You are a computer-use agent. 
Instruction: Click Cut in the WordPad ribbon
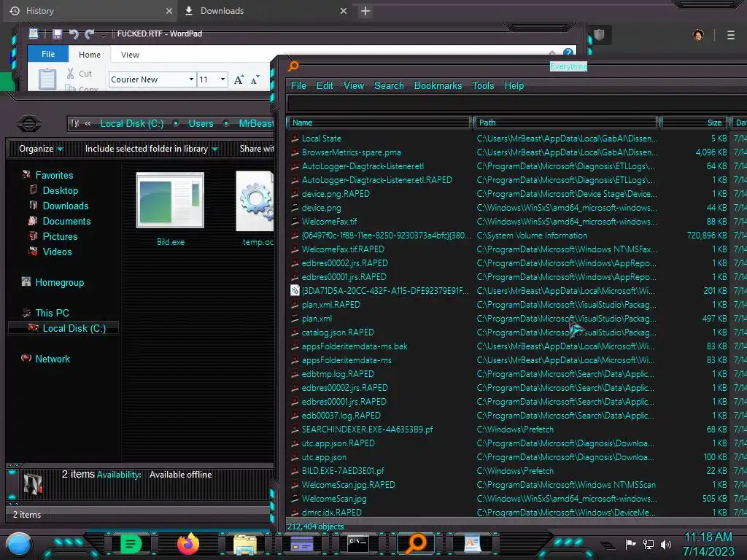pos(80,74)
